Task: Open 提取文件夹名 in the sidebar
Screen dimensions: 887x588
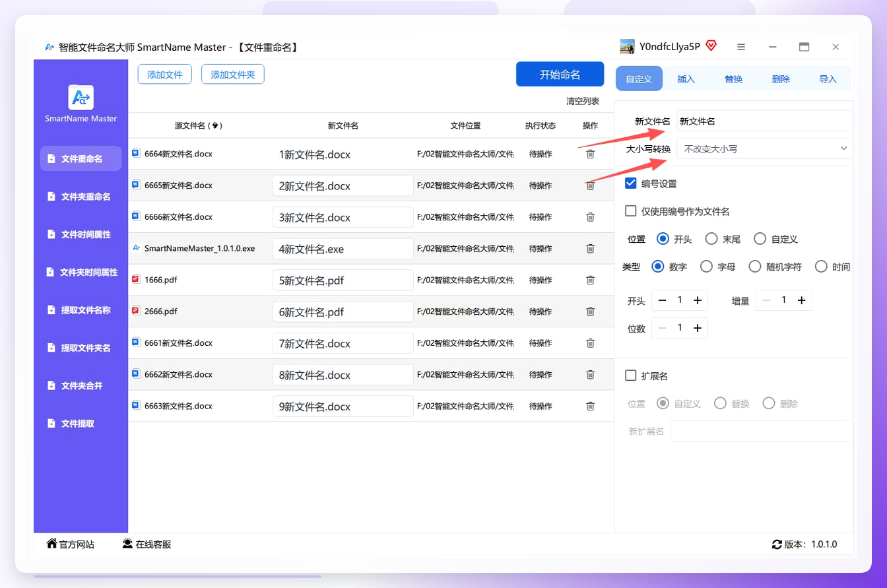Action: (x=81, y=348)
